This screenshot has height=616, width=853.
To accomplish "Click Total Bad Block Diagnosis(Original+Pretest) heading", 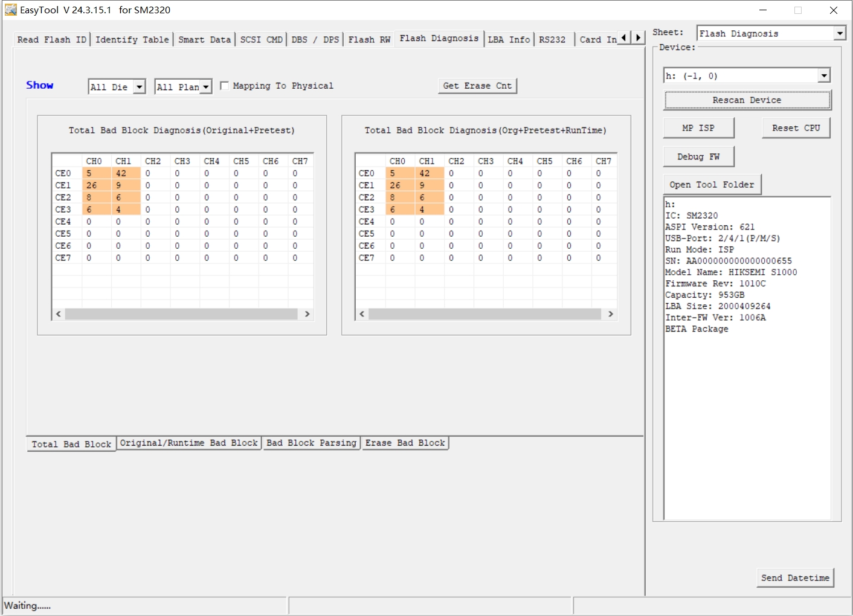I will (182, 130).
